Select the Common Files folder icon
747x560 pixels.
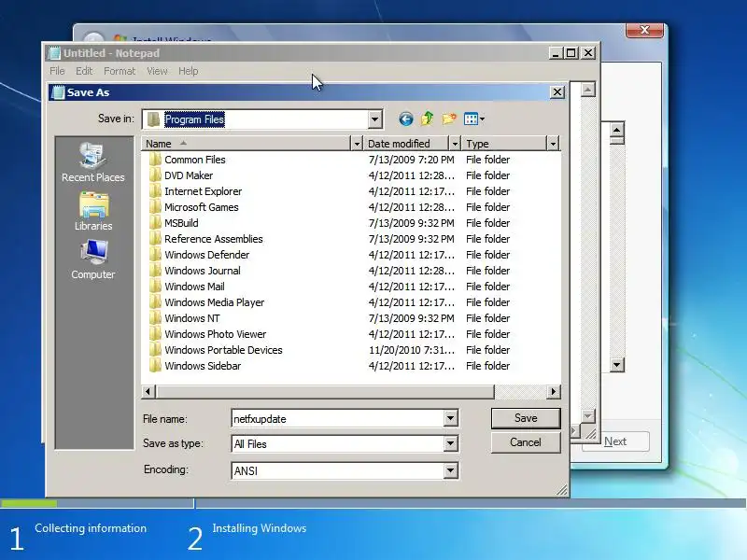point(155,159)
